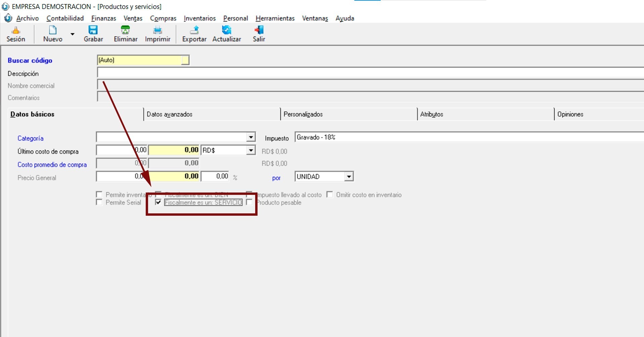Open the arrow next to Nuevo
The height and width of the screenshot is (337, 644).
[x=72, y=34]
